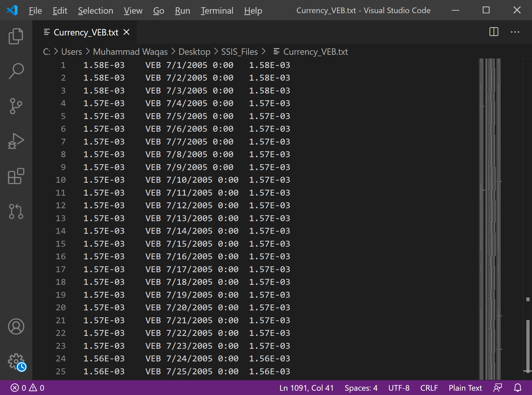Image resolution: width=532 pixels, height=395 pixels.
Task: Open notifications bell in status bar
Action: tap(518, 388)
